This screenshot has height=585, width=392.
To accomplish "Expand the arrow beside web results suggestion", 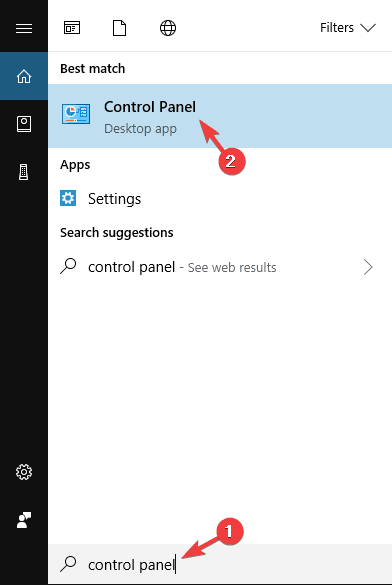I will point(368,267).
